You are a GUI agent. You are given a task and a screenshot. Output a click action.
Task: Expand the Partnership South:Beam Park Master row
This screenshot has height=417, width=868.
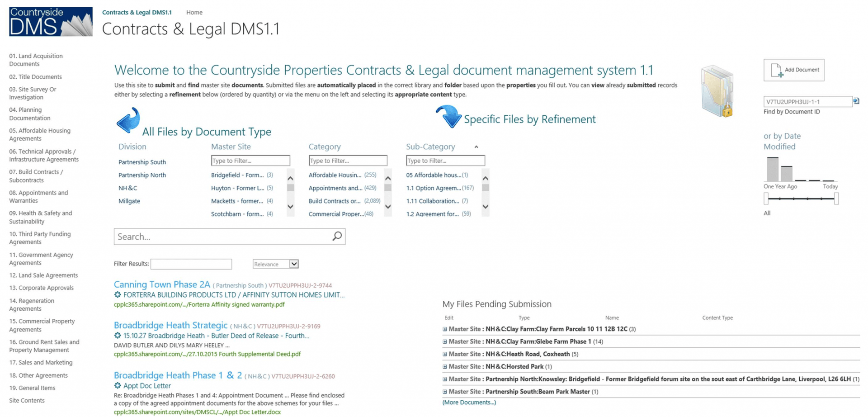pyautogui.click(x=444, y=391)
